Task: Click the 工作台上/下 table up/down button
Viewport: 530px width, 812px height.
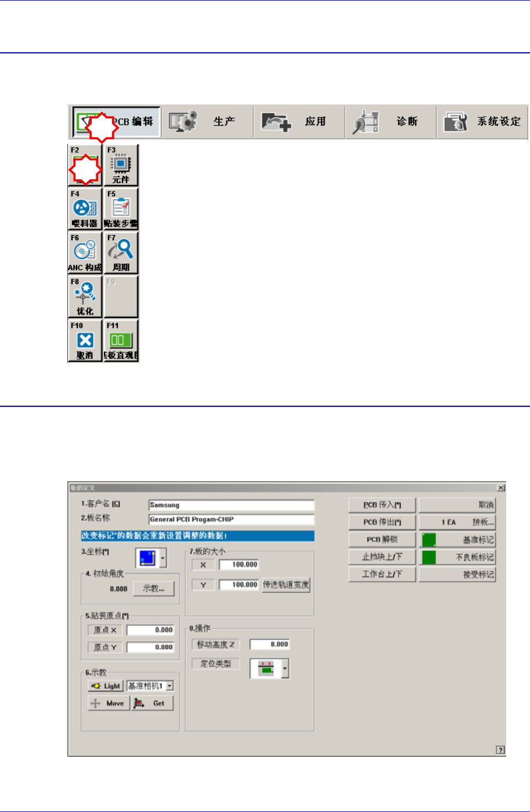Action: click(x=382, y=575)
